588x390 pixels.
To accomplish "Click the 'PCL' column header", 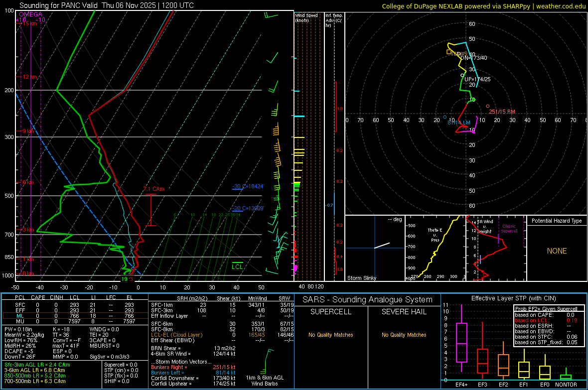I will tap(20, 297).
